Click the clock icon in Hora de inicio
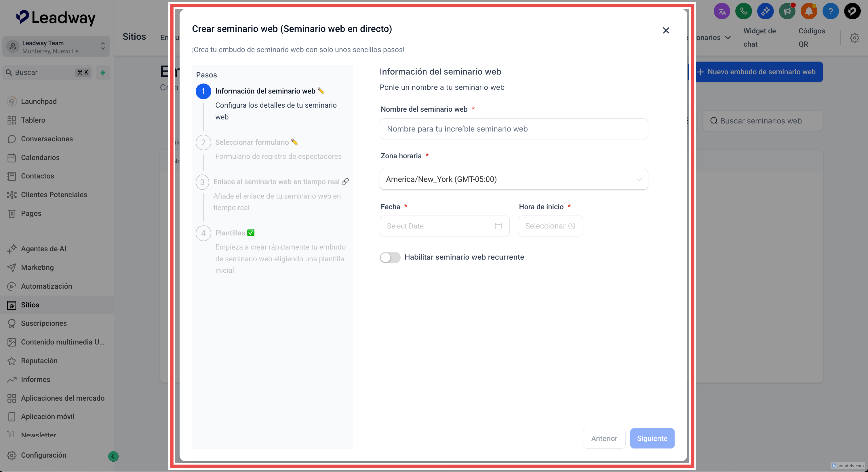This screenshot has height=472, width=868. point(572,226)
